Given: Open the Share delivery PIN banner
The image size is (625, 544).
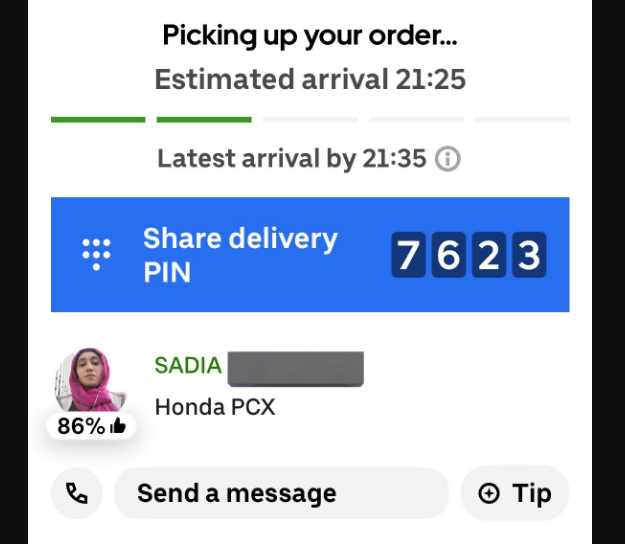Looking at the screenshot, I should point(310,254).
